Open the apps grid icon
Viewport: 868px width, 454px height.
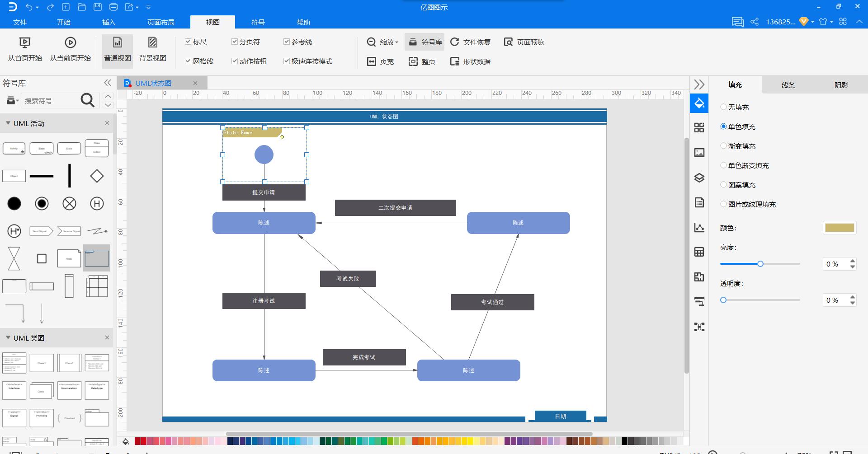click(843, 22)
